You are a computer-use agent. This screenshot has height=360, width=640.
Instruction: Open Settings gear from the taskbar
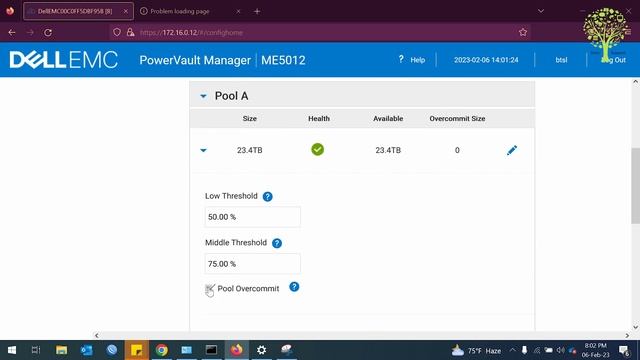[262, 350]
